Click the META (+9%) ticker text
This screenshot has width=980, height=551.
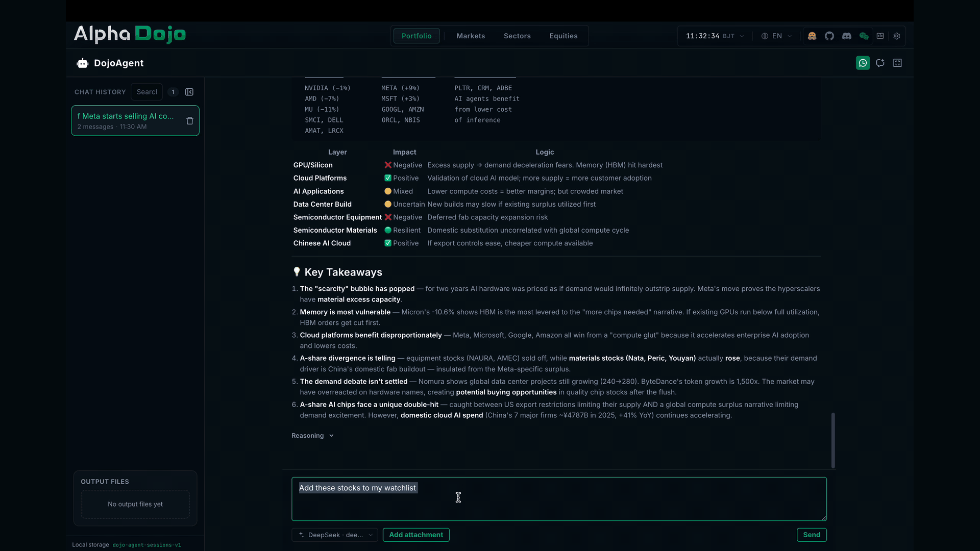tap(400, 88)
